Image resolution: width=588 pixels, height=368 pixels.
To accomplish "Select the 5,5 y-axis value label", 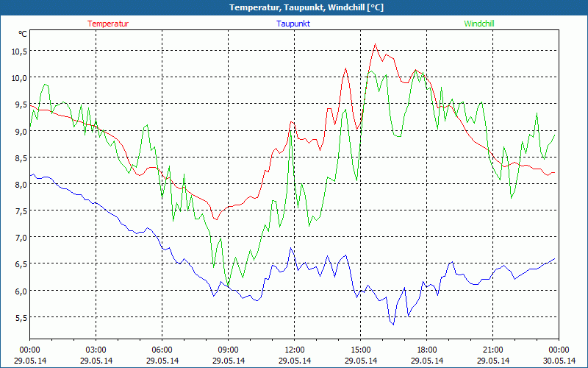I will pyautogui.click(x=19, y=318).
